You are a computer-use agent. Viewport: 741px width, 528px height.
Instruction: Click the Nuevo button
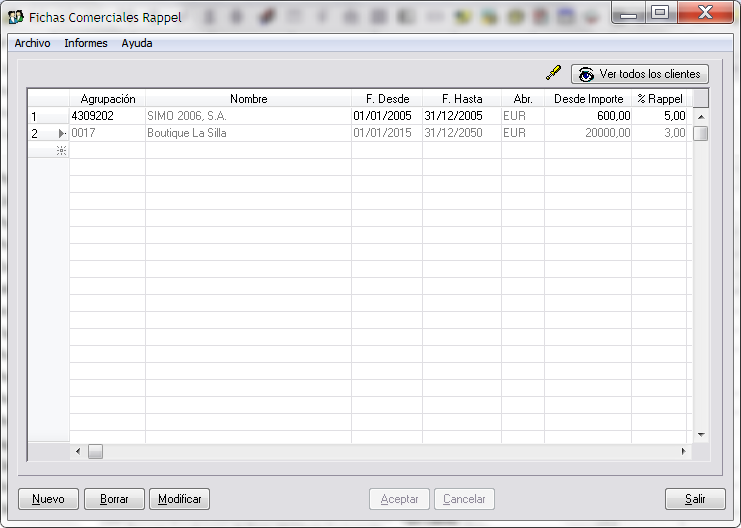tap(48, 499)
